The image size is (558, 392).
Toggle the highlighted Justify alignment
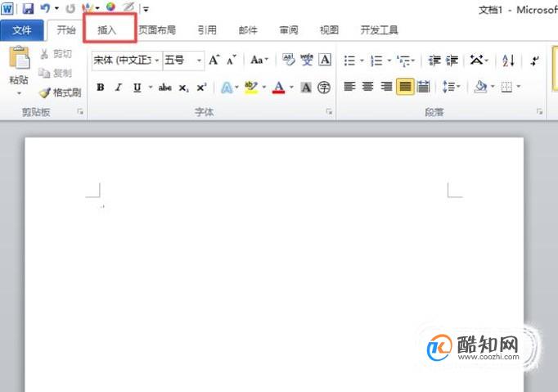pos(405,87)
